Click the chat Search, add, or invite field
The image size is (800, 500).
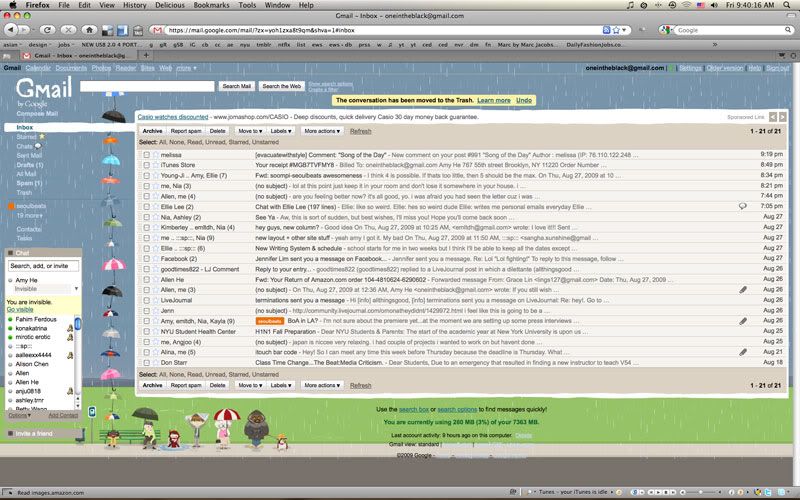pyautogui.click(x=43, y=266)
